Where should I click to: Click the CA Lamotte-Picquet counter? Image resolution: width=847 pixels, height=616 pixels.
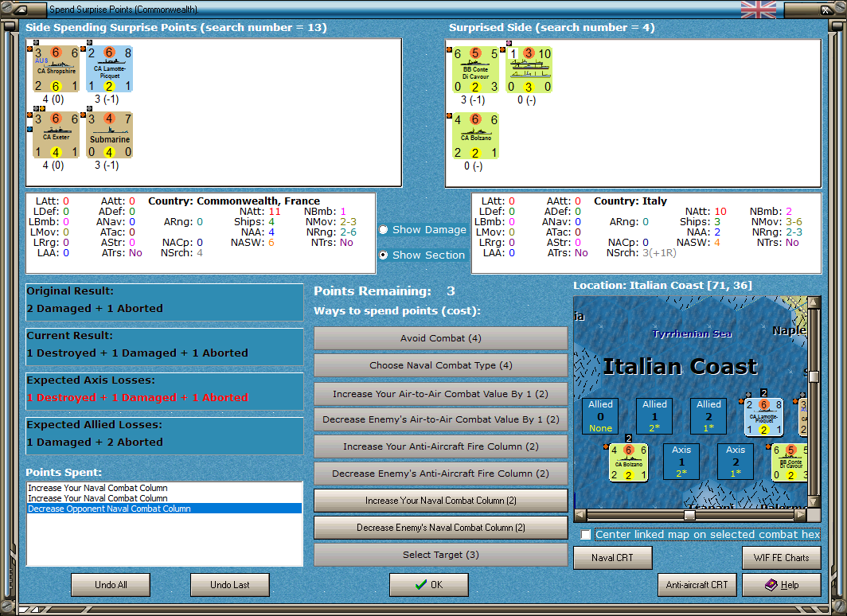(109, 68)
